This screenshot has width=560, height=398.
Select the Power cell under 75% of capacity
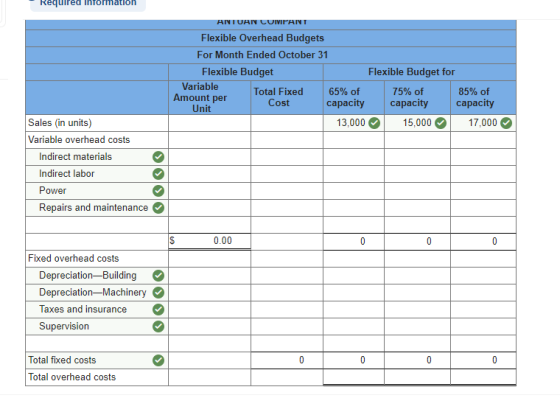tap(418, 191)
